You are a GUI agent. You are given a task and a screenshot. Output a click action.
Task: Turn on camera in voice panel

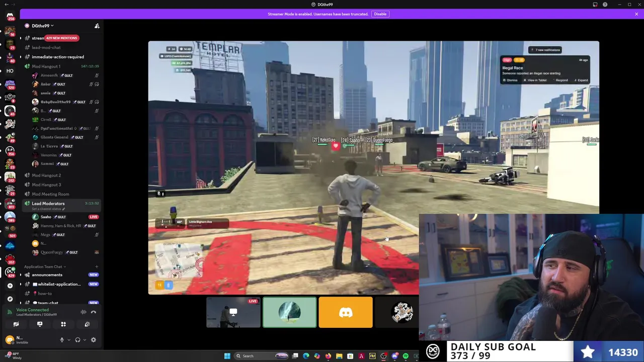coord(16,324)
